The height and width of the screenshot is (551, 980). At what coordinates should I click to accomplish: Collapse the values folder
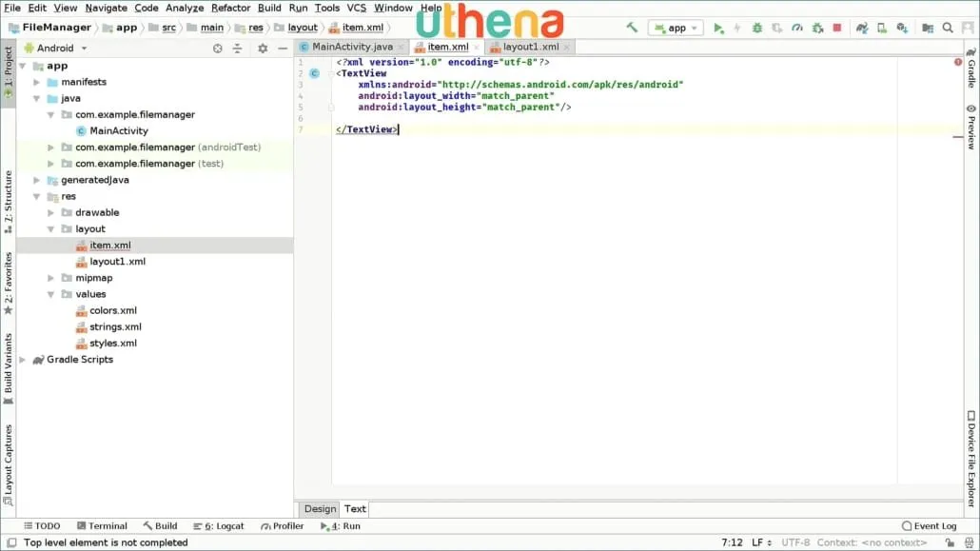point(50,294)
